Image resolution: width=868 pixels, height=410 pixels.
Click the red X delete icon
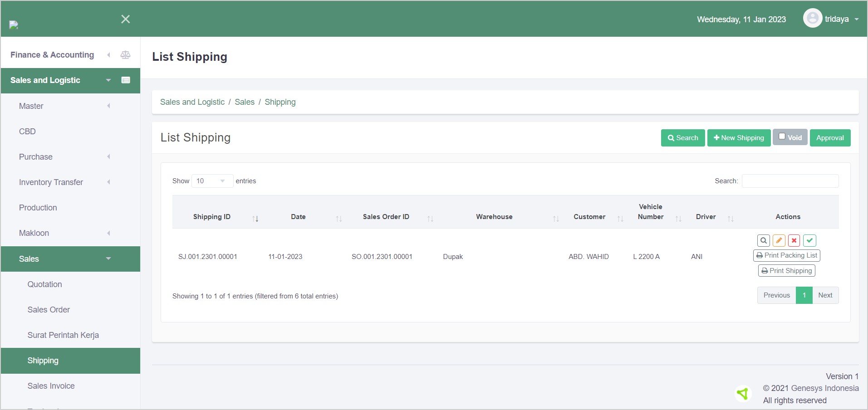[x=794, y=240]
